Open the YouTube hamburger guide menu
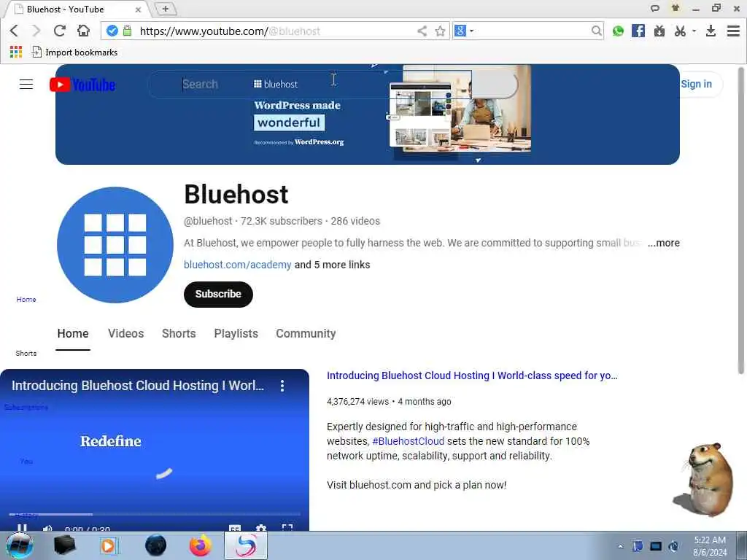The height and width of the screenshot is (560, 747). pos(26,85)
